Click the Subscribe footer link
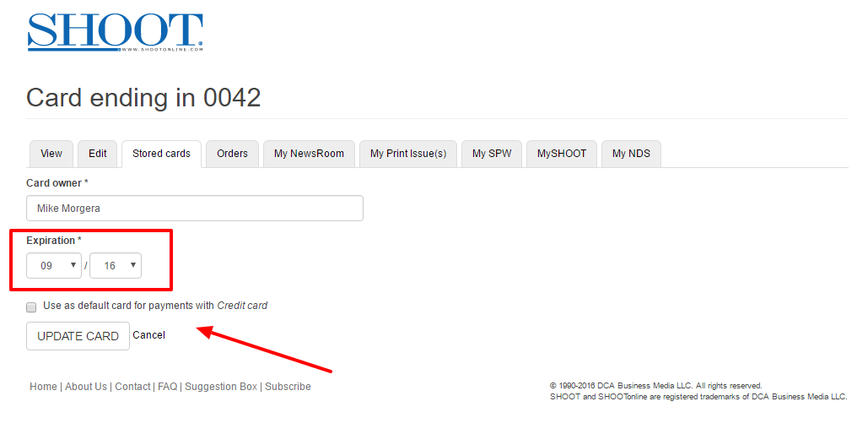Screen dimensions: 868x434 [288, 387]
